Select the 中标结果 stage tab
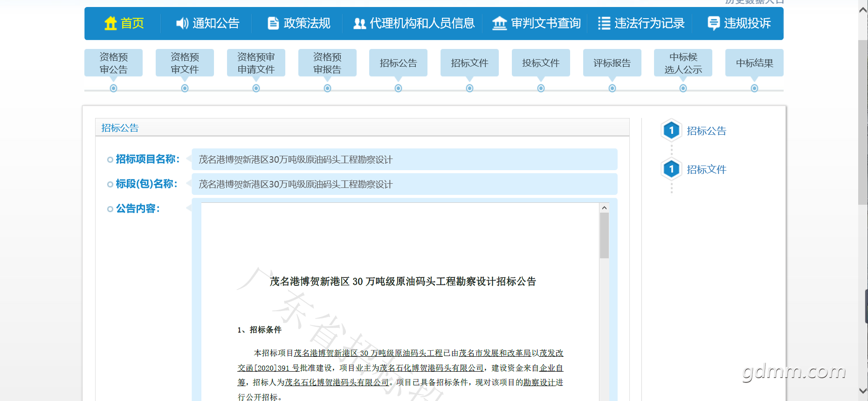The height and width of the screenshot is (401, 868). (x=754, y=63)
